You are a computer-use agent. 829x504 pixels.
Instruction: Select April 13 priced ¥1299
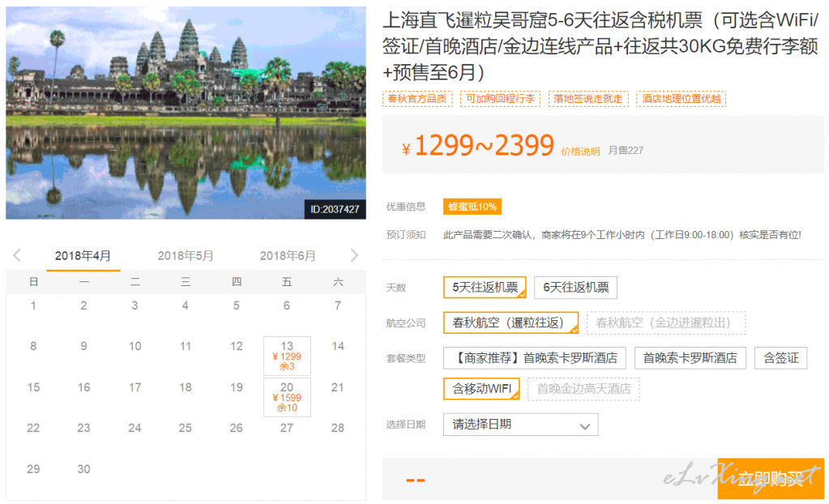(287, 356)
